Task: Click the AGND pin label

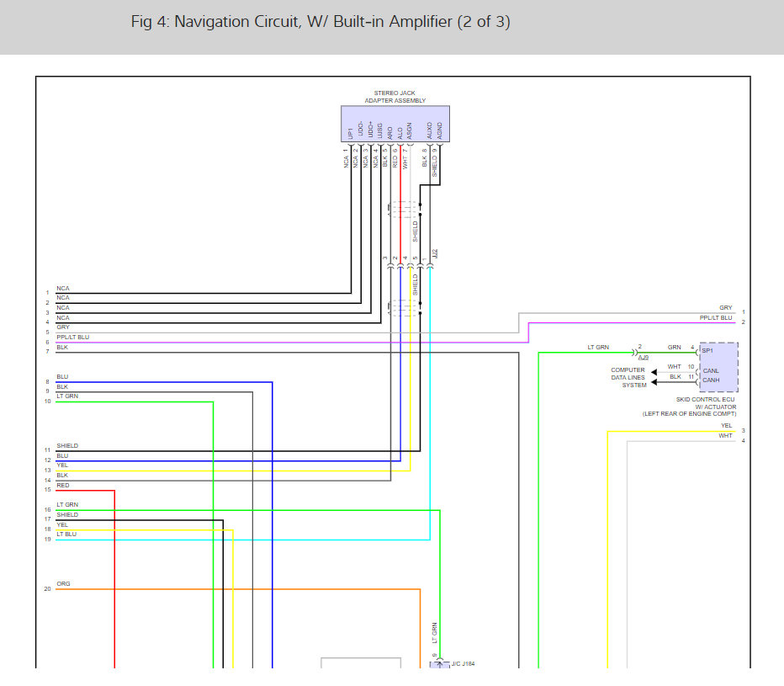Action: pos(439,130)
